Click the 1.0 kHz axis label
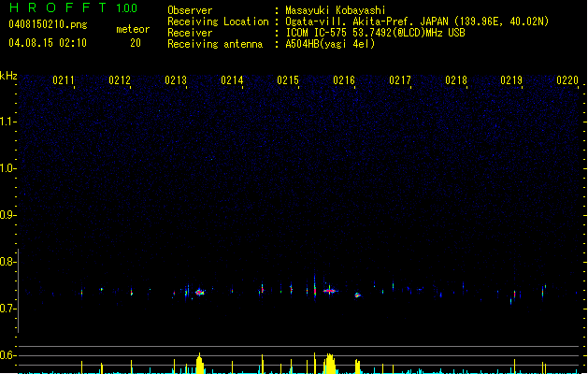 pos(7,168)
